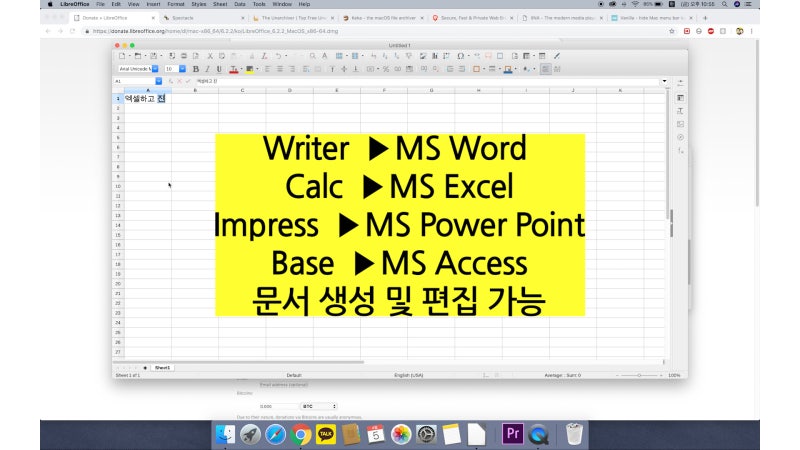Open Finder from the Dock
Viewport: 800px width, 450px height.
(x=226, y=434)
